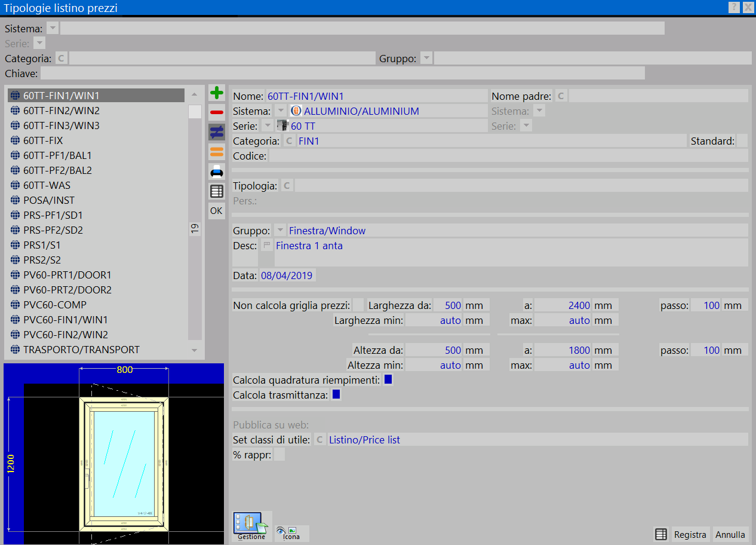
Task: Expand the Serie dropdown for 60 TT
Action: click(268, 126)
